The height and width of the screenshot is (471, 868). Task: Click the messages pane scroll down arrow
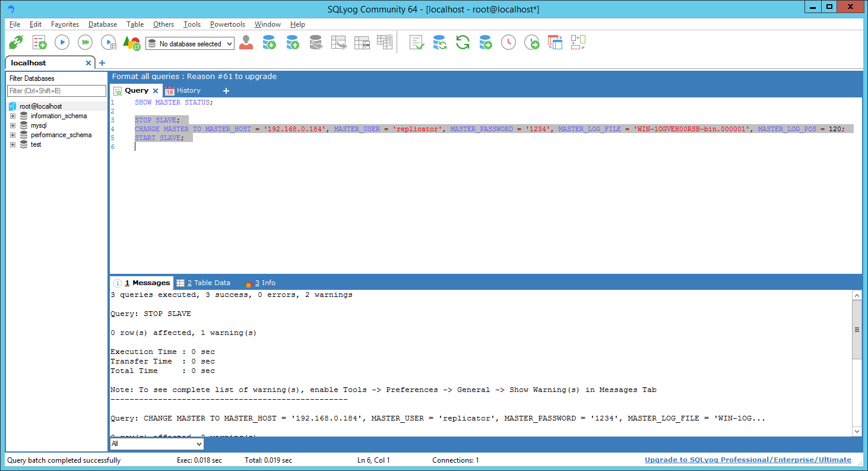click(x=857, y=431)
